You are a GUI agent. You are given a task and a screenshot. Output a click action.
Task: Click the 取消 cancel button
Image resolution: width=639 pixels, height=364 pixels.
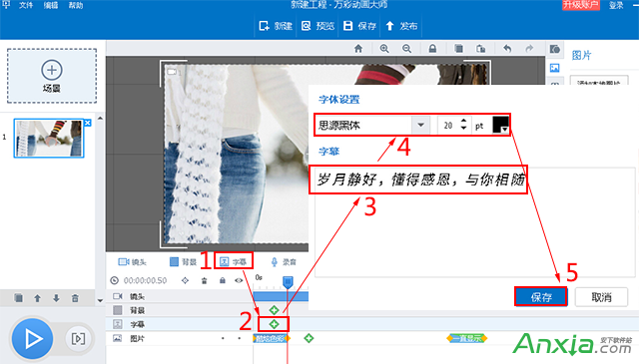click(601, 297)
